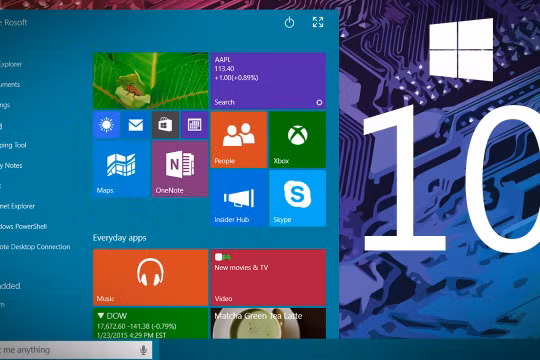540x360 pixels.
Task: Click the Recently added entry
Action: 10,286
